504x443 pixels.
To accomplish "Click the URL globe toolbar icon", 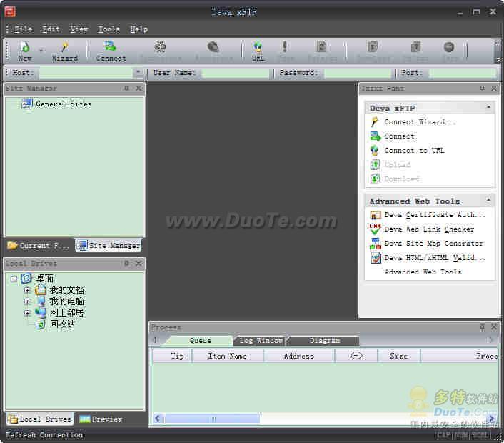I will (258, 47).
